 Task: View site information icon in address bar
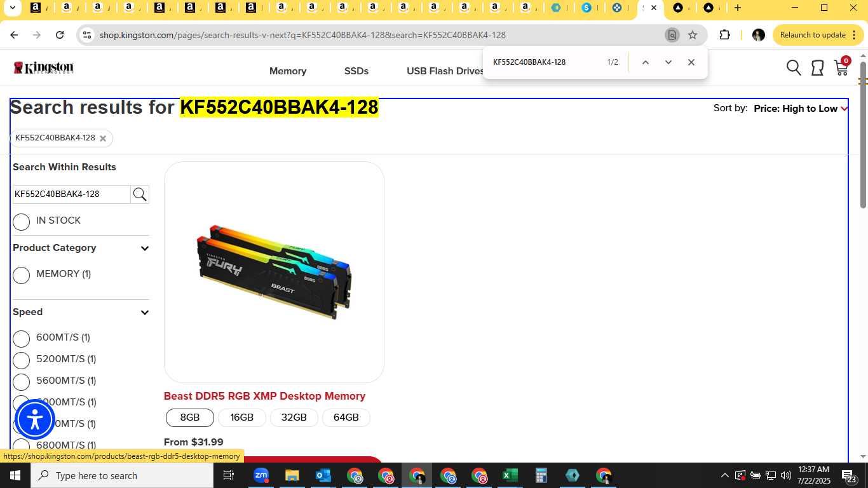pyautogui.click(x=87, y=35)
